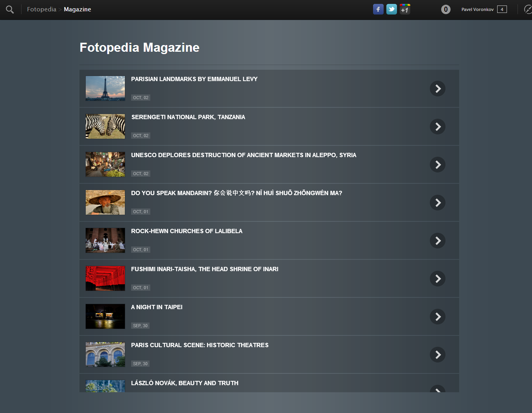The height and width of the screenshot is (413, 532).
Task: Open Fushimi Inari-Taisha article title
Action: [x=205, y=269]
